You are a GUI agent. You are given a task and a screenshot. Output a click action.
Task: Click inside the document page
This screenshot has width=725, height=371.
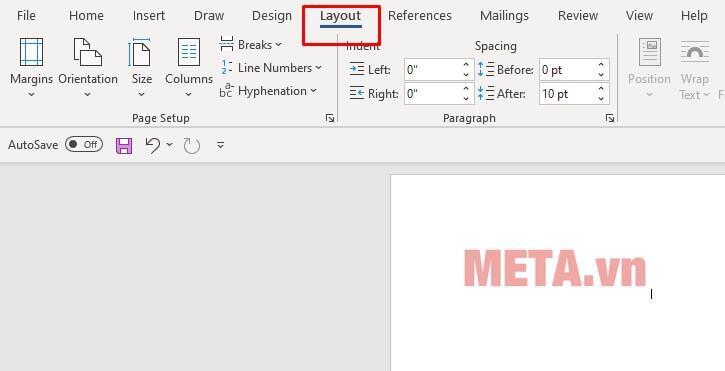(x=558, y=273)
